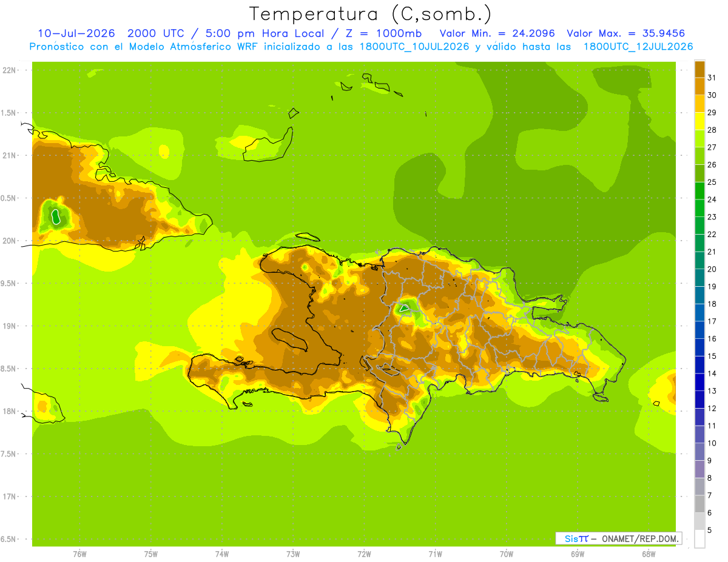Click legend value 18
The height and width of the screenshot is (562, 728).
[x=712, y=303]
